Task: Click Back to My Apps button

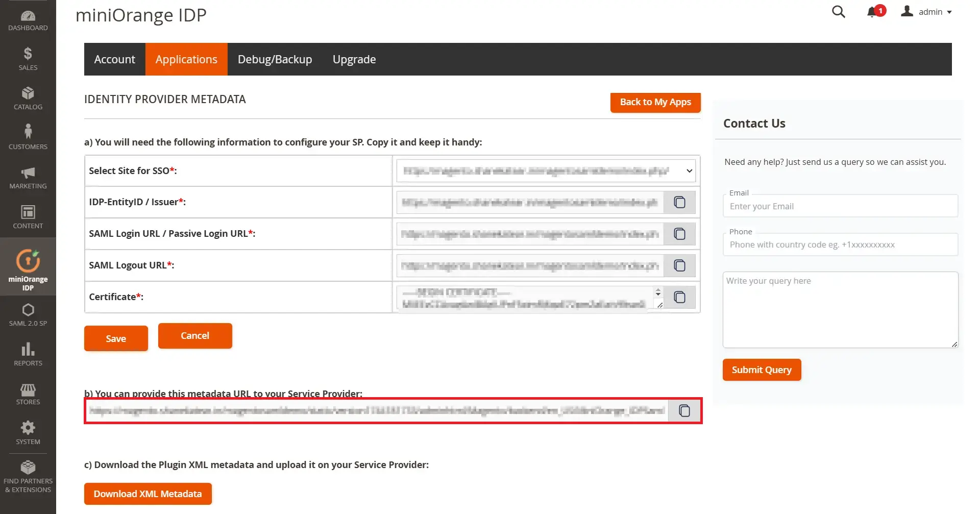Action: pos(655,102)
